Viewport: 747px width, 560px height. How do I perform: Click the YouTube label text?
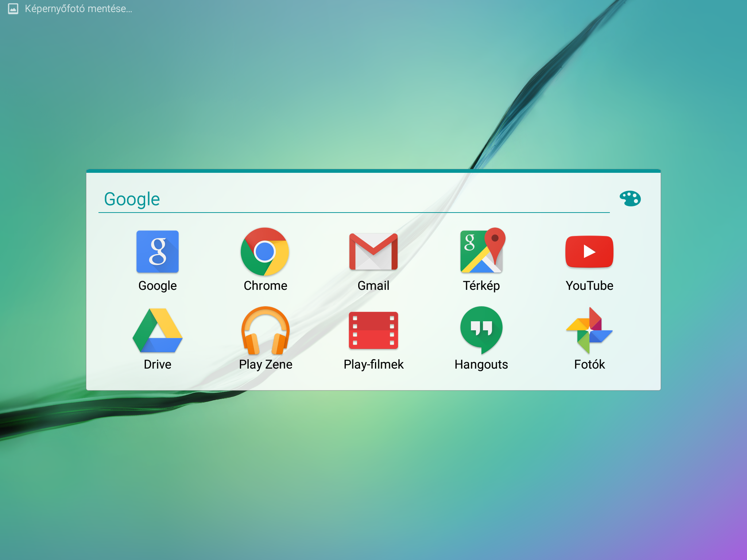point(589,285)
